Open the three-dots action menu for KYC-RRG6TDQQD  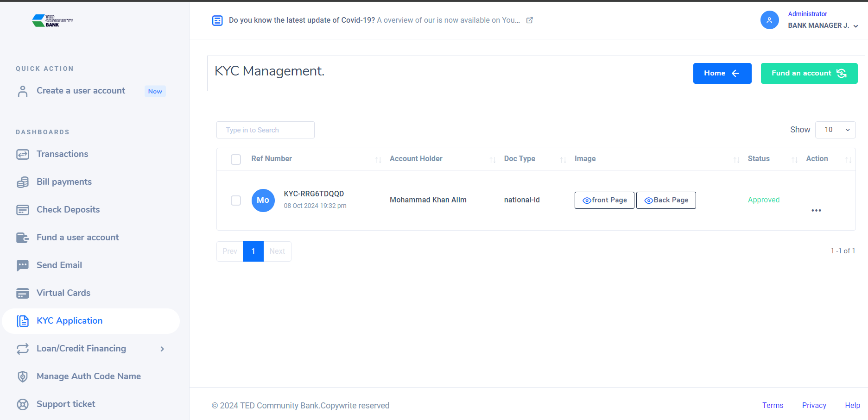click(x=816, y=210)
